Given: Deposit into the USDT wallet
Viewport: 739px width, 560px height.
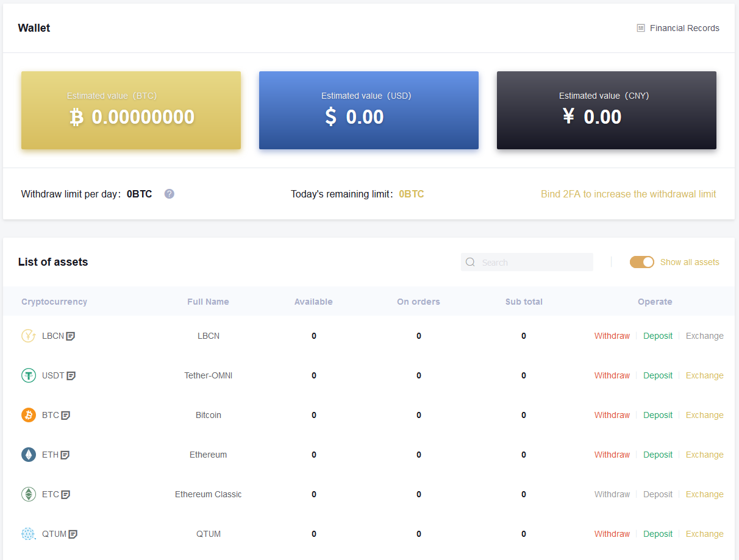Looking at the screenshot, I should 657,375.
